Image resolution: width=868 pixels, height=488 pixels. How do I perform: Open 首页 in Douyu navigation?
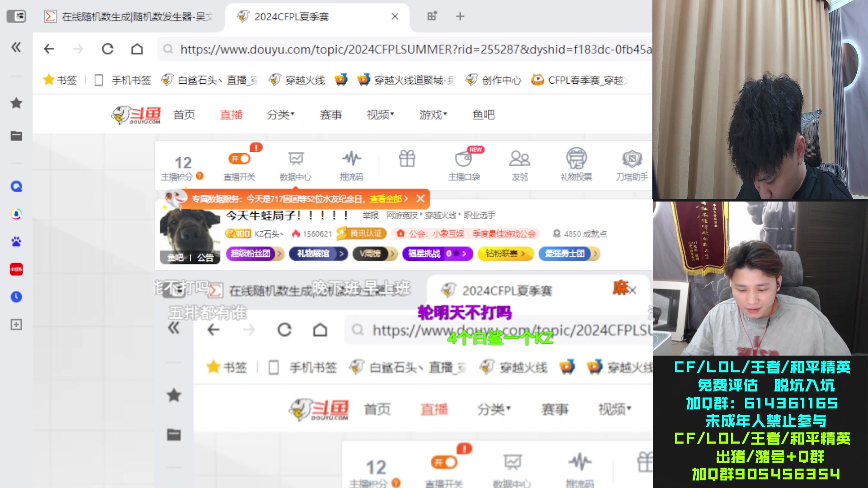(184, 115)
